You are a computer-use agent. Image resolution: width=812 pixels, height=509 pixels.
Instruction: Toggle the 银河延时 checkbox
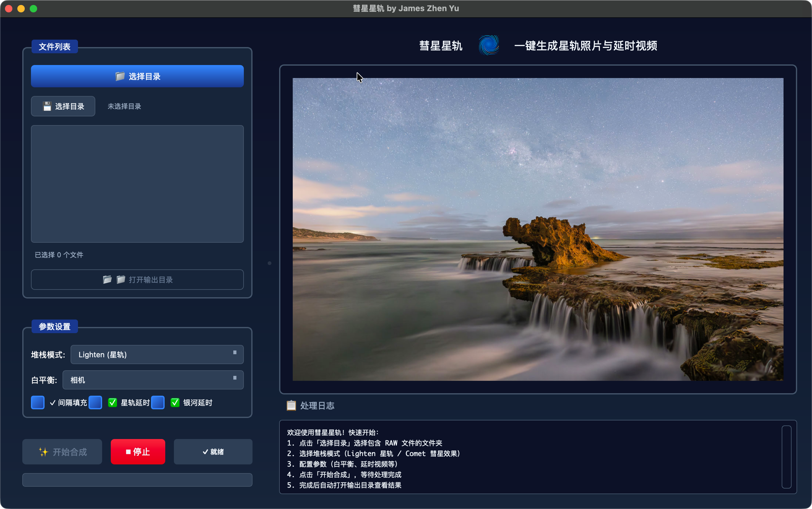tap(158, 402)
